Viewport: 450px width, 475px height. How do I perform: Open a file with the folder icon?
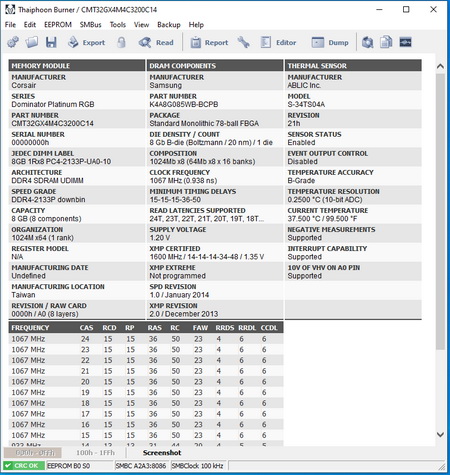32,42
